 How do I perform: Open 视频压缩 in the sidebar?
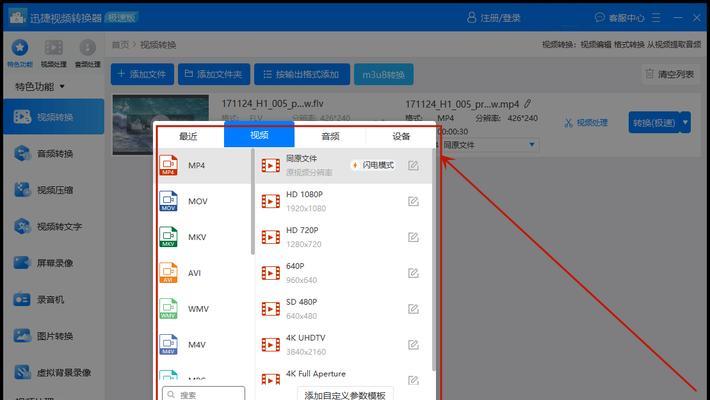click(53, 190)
